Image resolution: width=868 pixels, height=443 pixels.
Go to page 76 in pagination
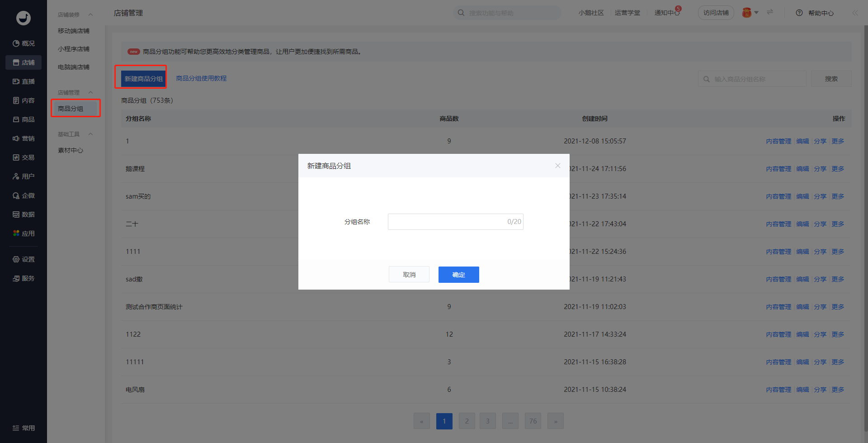533,421
